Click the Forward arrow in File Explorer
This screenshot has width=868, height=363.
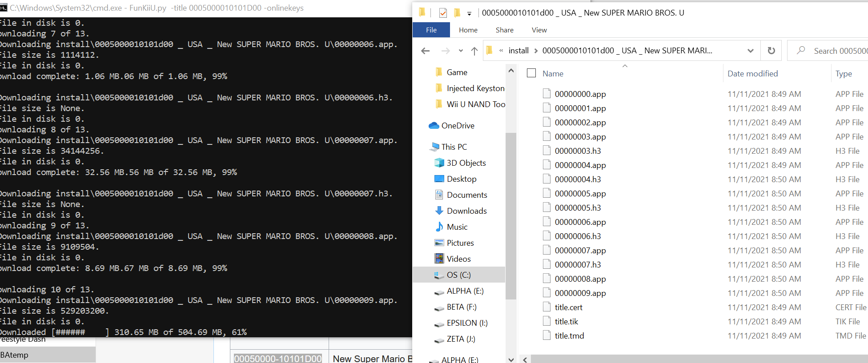point(445,51)
